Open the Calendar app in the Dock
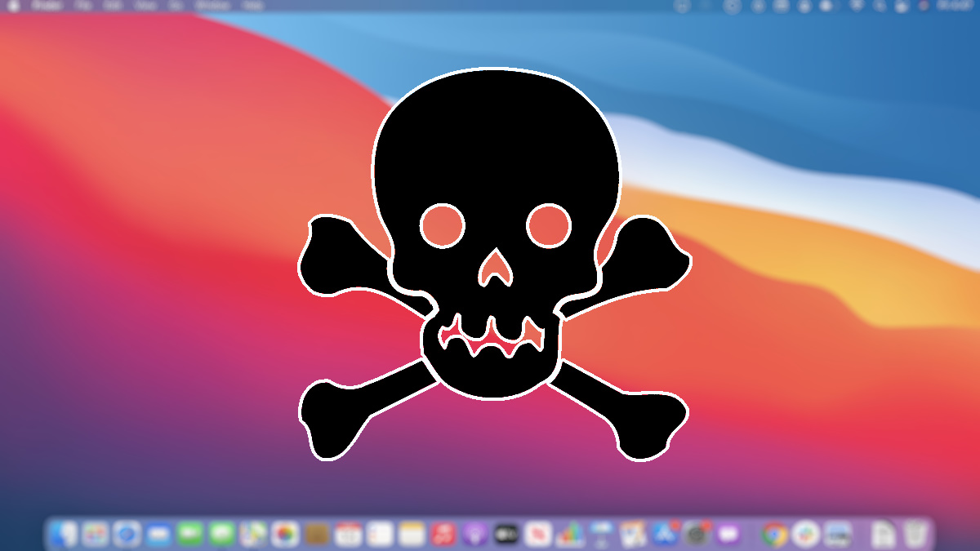This screenshot has width=980, height=551. [x=349, y=535]
